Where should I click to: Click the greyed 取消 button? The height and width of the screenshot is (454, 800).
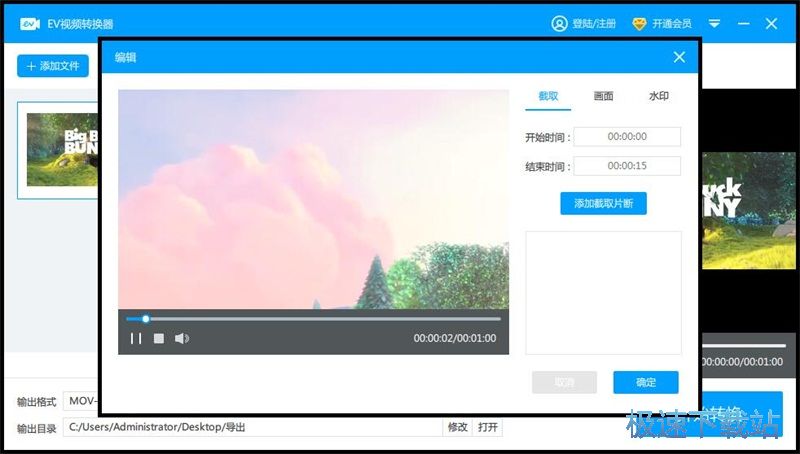564,382
